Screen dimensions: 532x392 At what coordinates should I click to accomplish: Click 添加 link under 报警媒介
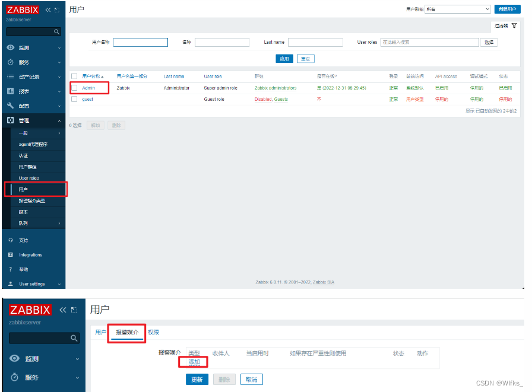[194, 362]
